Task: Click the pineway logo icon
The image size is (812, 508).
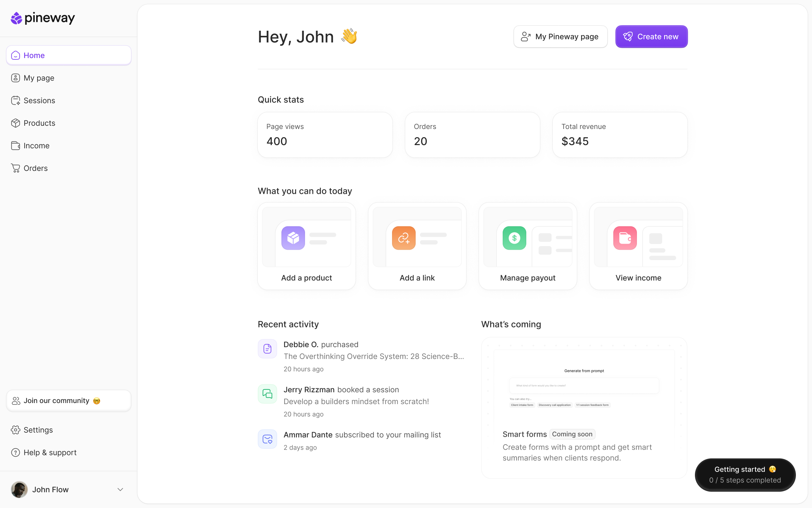Action: (x=16, y=18)
